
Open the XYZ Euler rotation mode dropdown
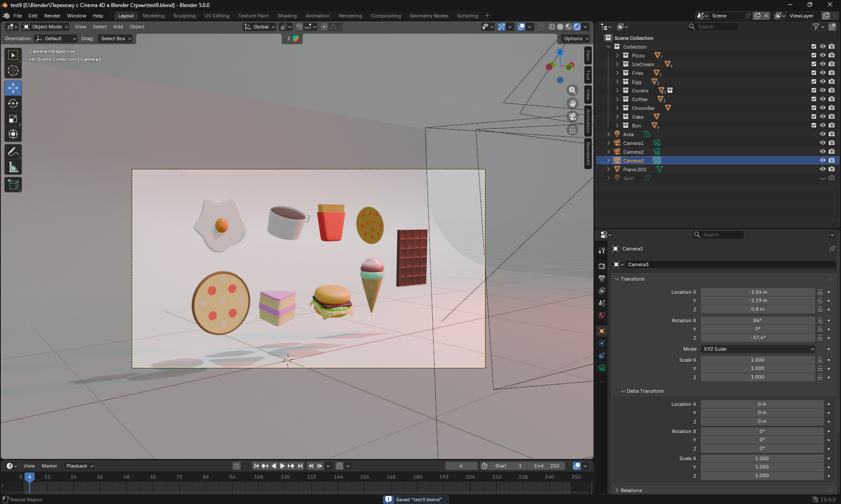(x=758, y=349)
